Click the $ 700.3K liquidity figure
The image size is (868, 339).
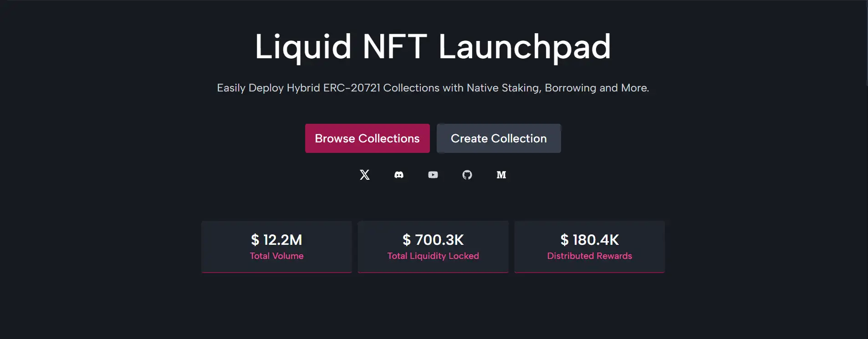click(433, 240)
